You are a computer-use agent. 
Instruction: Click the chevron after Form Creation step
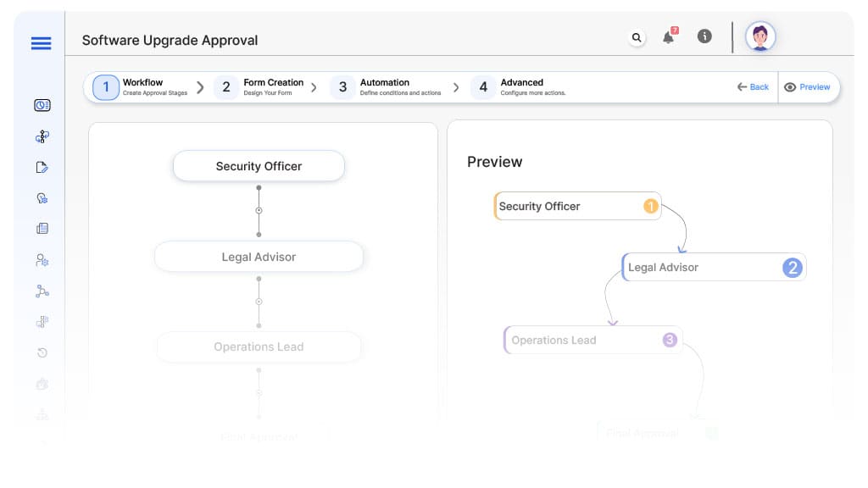314,87
